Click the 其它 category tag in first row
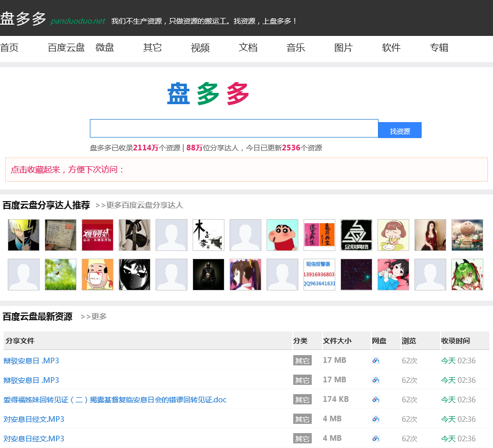The width and height of the screenshot is (493, 448). tap(302, 361)
